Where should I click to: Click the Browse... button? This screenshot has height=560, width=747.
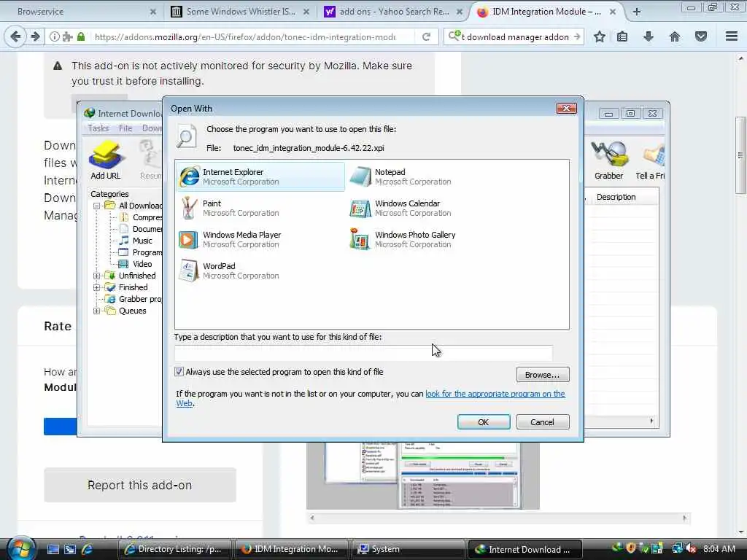pyautogui.click(x=543, y=375)
